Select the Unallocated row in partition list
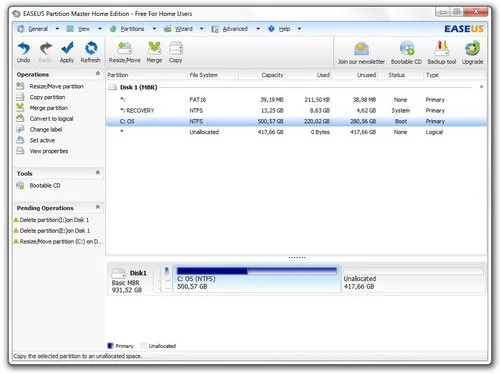 pos(296,132)
